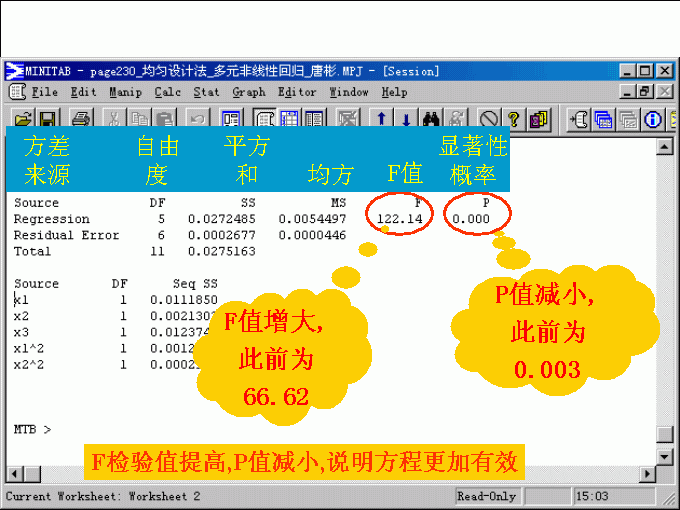This screenshot has height=510, width=680.
Task: Jump to next command with down arrow
Action: pos(406,118)
